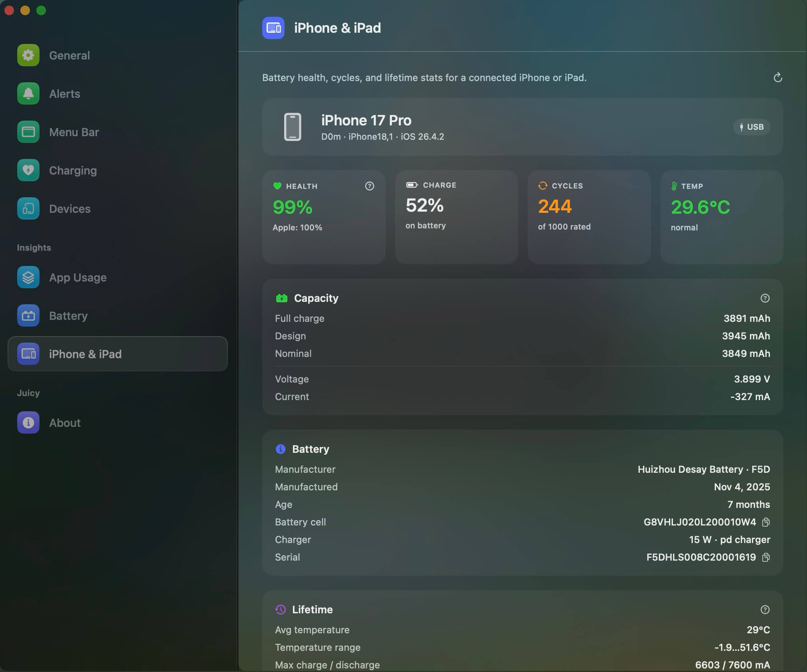Open the App Usage layers icon
The width and height of the screenshot is (807, 672).
point(28,277)
